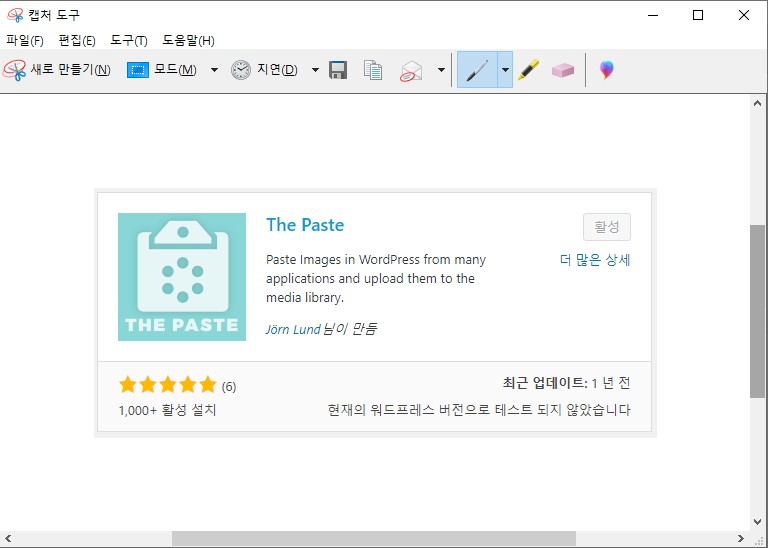Open the send-snip dropdown arrow
This screenshot has width=768, height=548.
point(441,70)
